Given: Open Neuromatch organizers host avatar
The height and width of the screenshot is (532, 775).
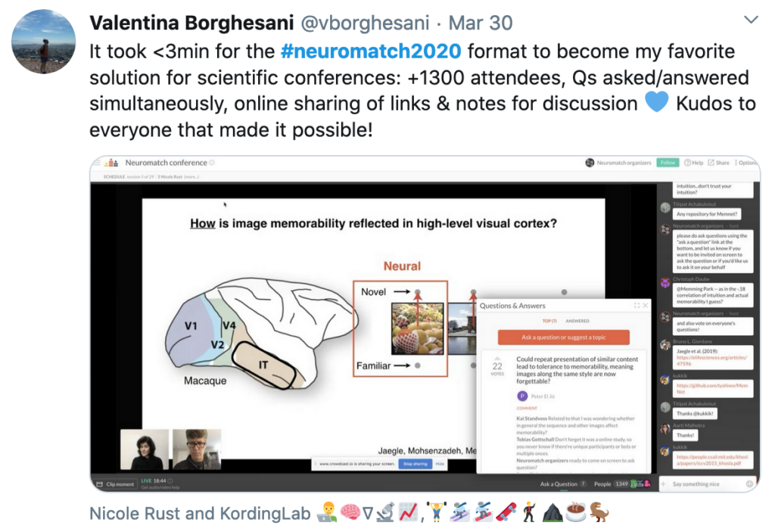Looking at the screenshot, I should [590, 163].
